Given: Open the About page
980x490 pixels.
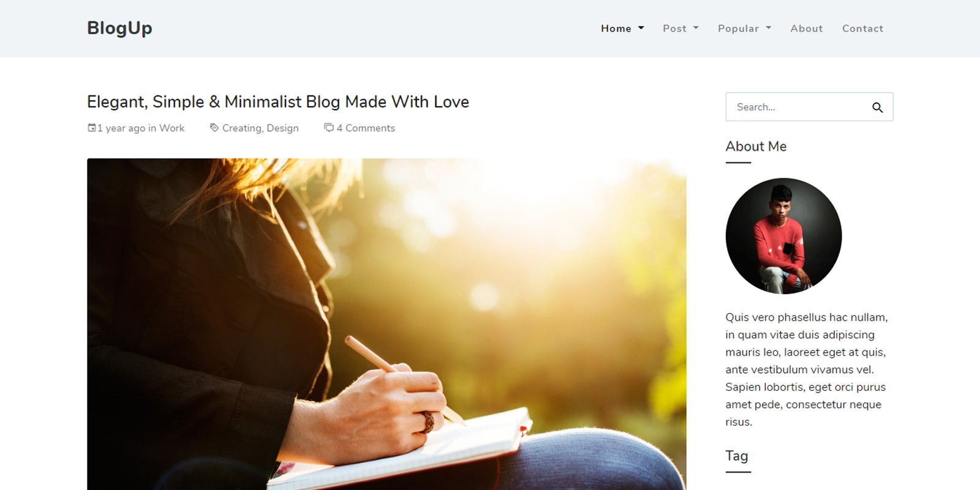Looking at the screenshot, I should coord(806,28).
